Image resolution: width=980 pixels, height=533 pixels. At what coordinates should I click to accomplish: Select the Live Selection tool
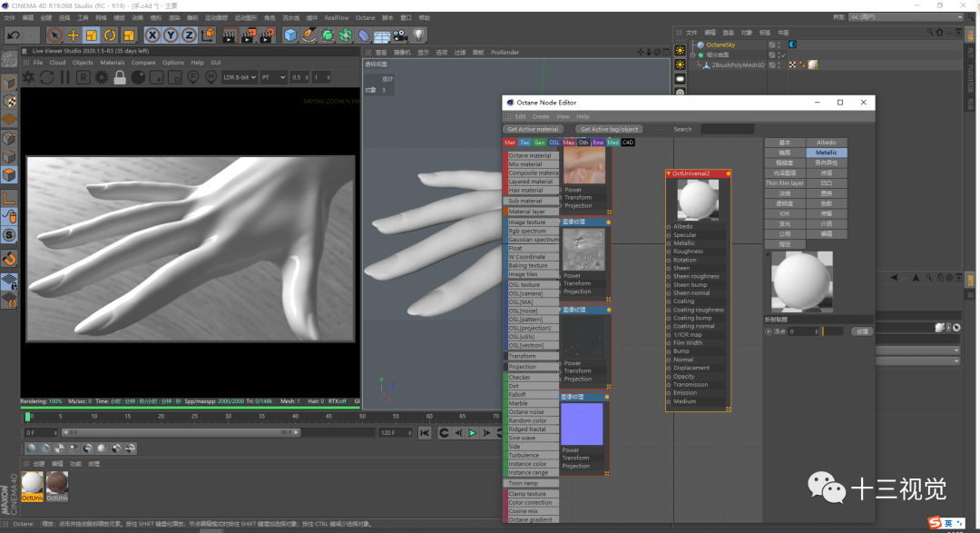point(54,35)
